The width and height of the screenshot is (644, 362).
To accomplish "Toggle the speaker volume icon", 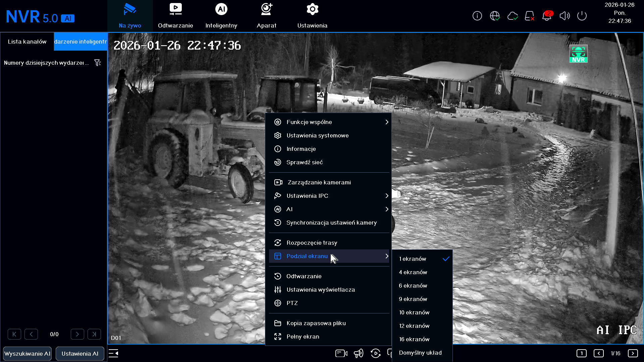I will [x=565, y=16].
